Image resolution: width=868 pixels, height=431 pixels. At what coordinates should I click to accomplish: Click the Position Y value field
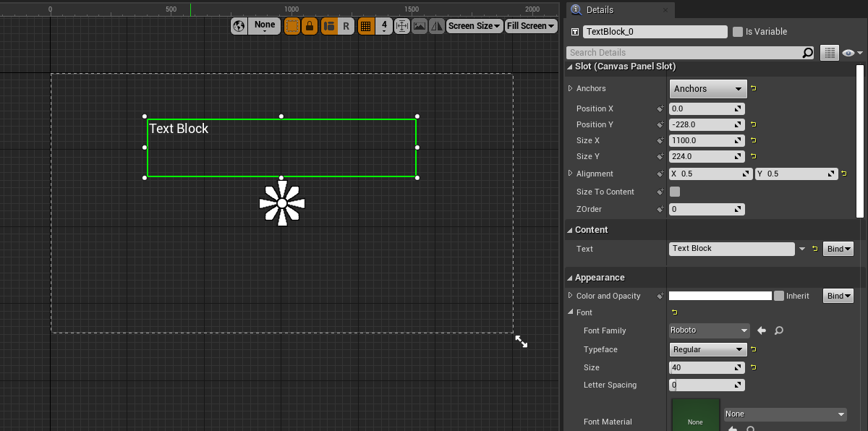707,124
